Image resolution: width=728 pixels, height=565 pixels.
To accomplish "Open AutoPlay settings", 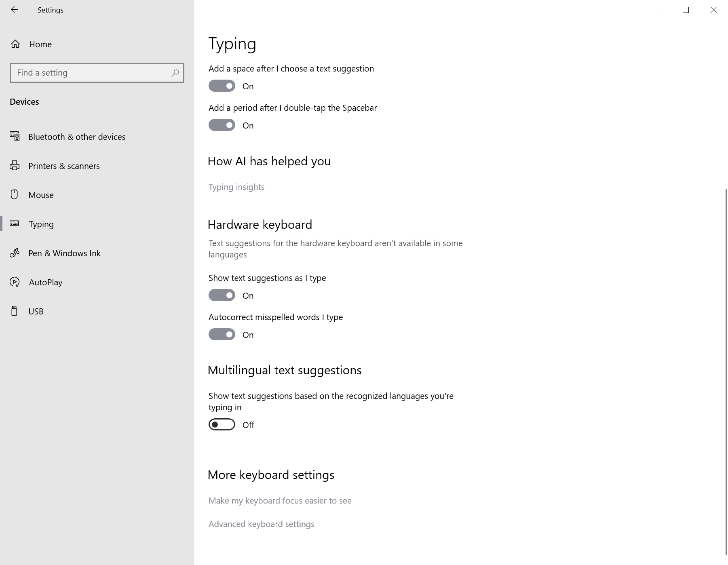I will [46, 282].
